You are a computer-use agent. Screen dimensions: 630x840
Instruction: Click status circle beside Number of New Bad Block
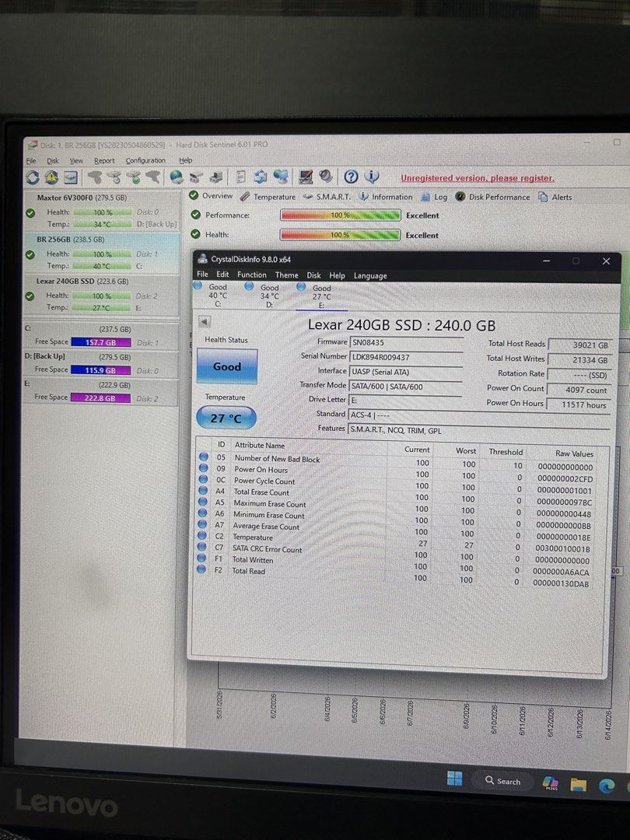pos(204,457)
